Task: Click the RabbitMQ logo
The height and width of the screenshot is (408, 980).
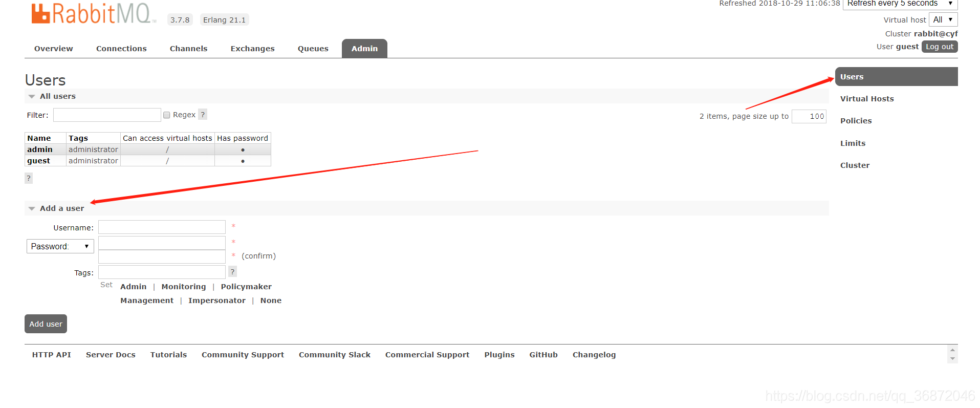Action: point(94,14)
